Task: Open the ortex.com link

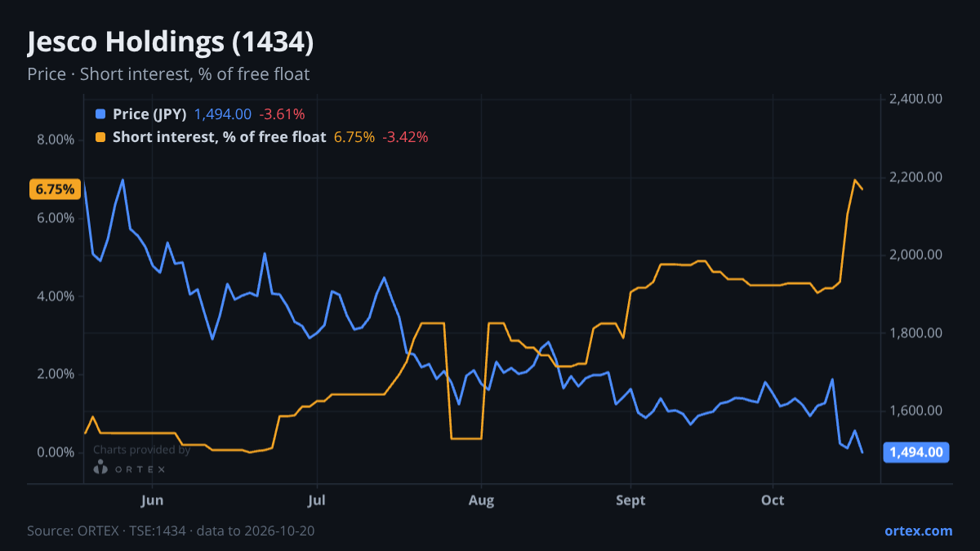Action: (x=919, y=531)
